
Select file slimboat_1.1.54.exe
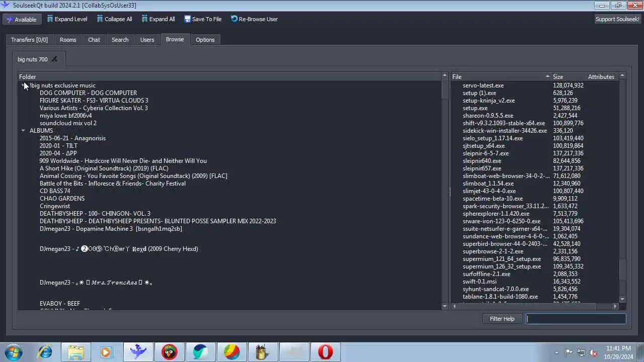pos(488,184)
